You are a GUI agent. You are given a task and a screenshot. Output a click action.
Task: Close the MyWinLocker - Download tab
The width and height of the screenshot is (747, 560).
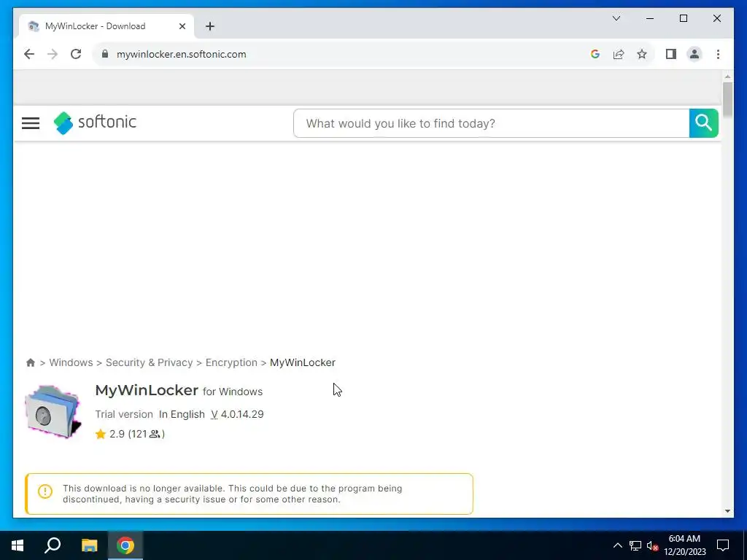pos(182,26)
